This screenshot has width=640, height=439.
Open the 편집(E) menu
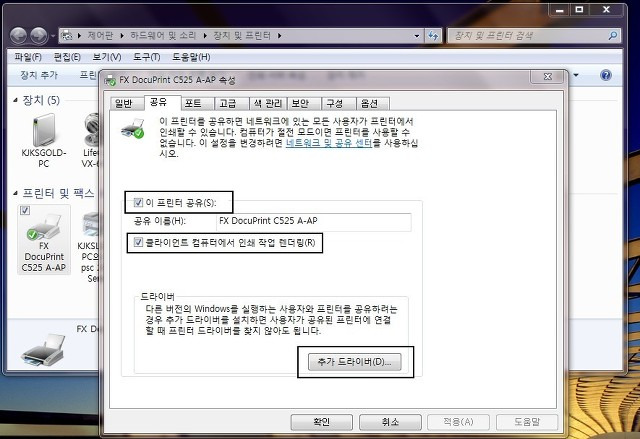tap(67, 57)
